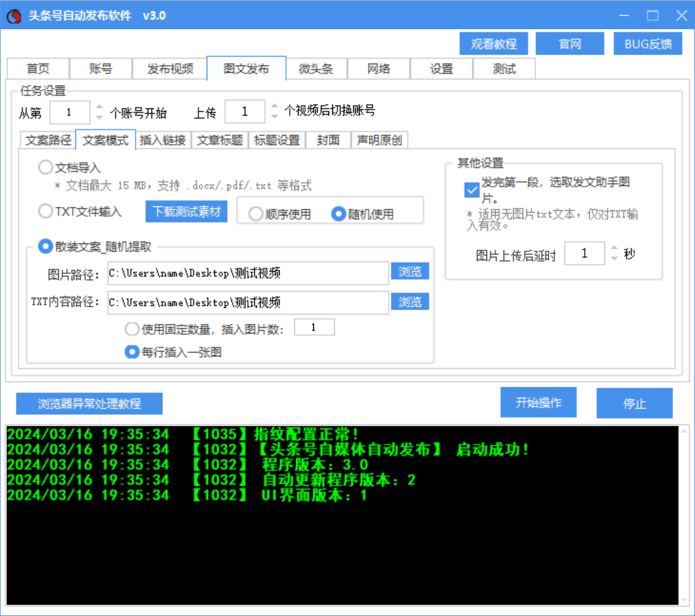Open the 观看教程 tutorial button
Image resolution: width=695 pixels, height=616 pixels.
[493, 44]
